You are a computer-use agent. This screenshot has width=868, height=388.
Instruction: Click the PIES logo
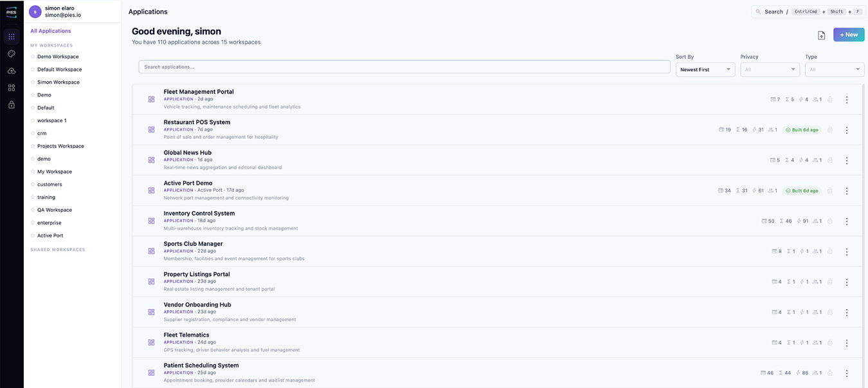coord(12,12)
